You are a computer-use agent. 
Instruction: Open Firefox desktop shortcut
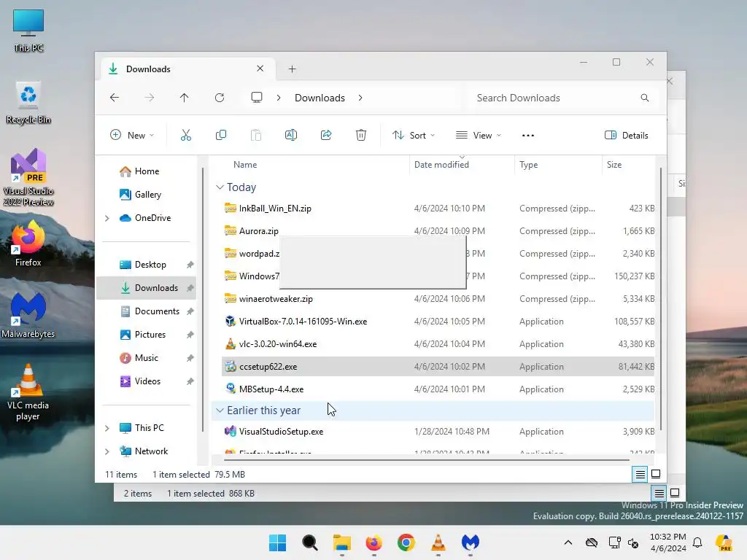coord(28,244)
